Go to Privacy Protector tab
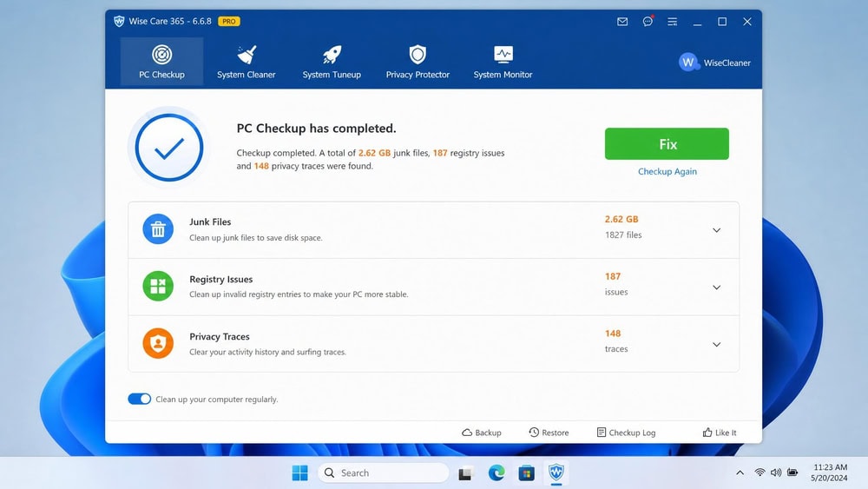The image size is (868, 489). click(x=418, y=62)
